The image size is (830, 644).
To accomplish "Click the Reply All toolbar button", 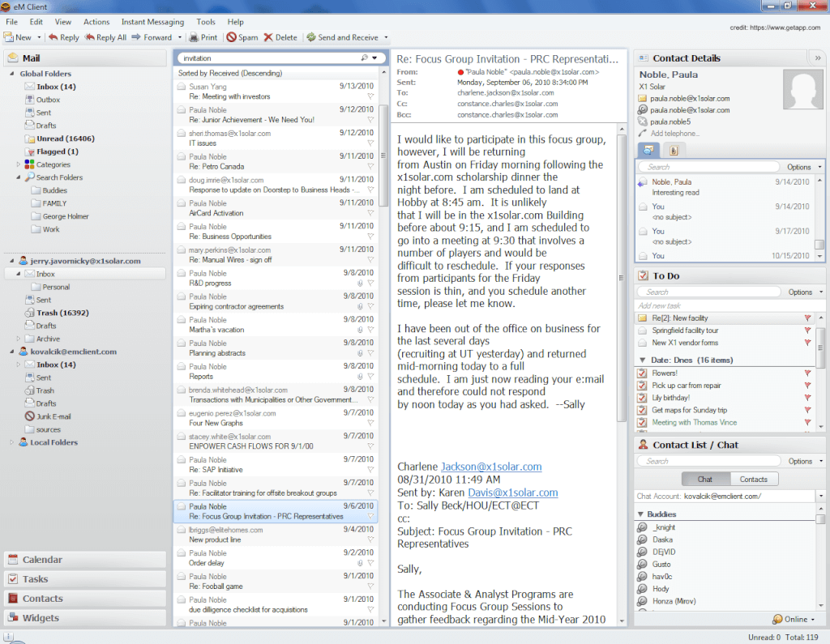I will coord(105,37).
